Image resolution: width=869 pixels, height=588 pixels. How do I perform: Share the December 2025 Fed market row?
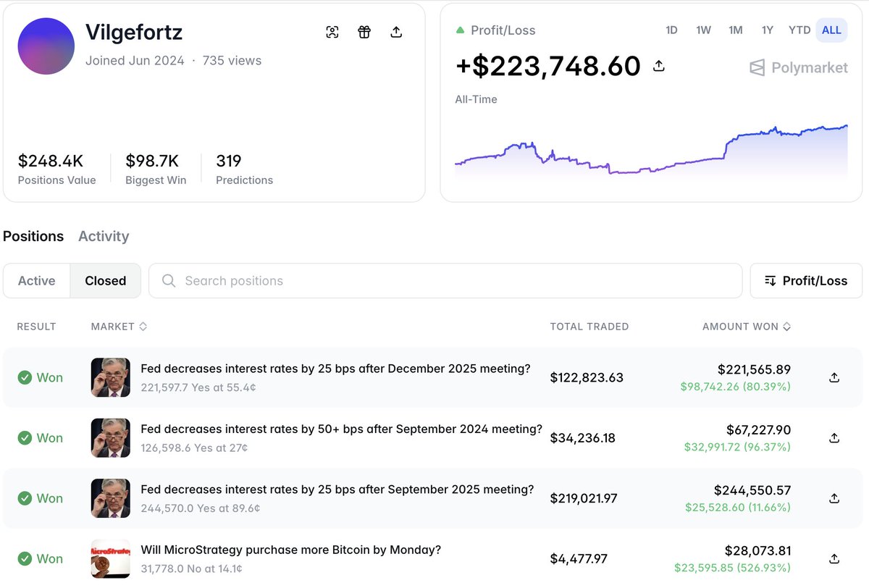(834, 377)
